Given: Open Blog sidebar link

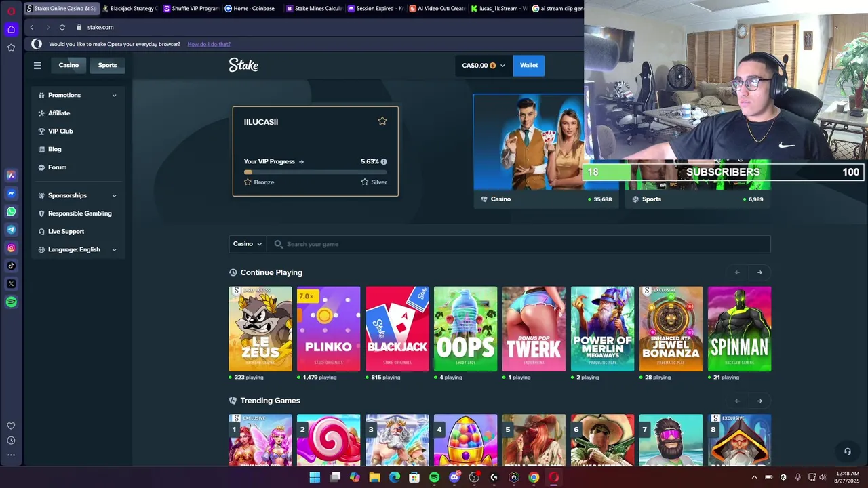Looking at the screenshot, I should (54, 149).
